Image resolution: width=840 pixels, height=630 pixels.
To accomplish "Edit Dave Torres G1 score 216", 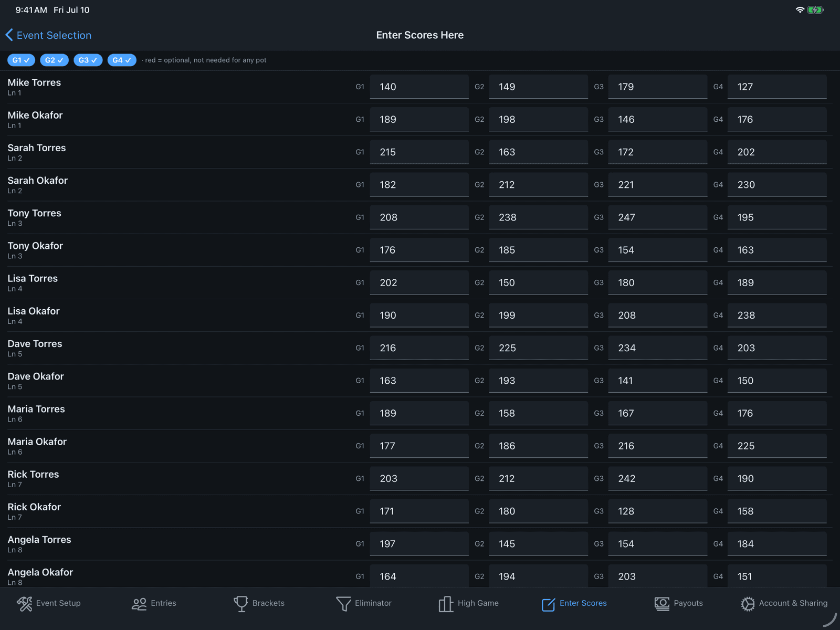I will click(419, 348).
